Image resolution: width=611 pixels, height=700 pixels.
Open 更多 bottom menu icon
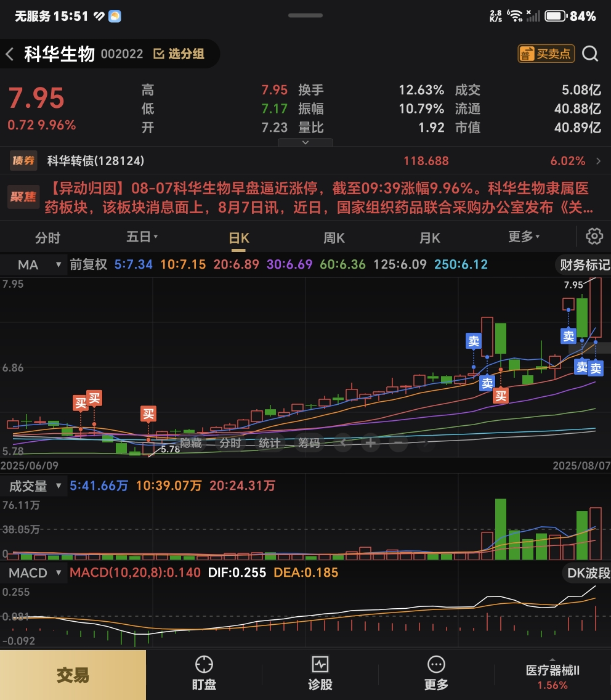click(x=436, y=664)
